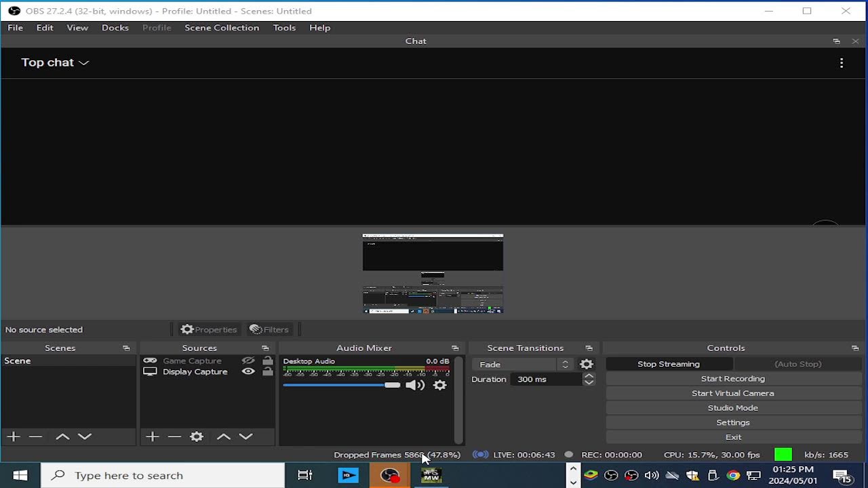The image size is (868, 488).
Task: Toggle the lock on Game Capture
Action: tap(268, 361)
